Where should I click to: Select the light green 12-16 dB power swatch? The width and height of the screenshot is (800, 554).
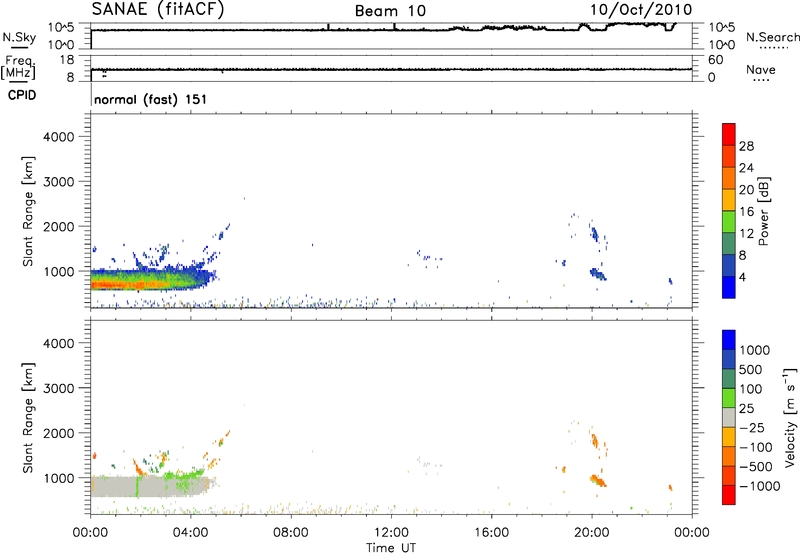(729, 222)
